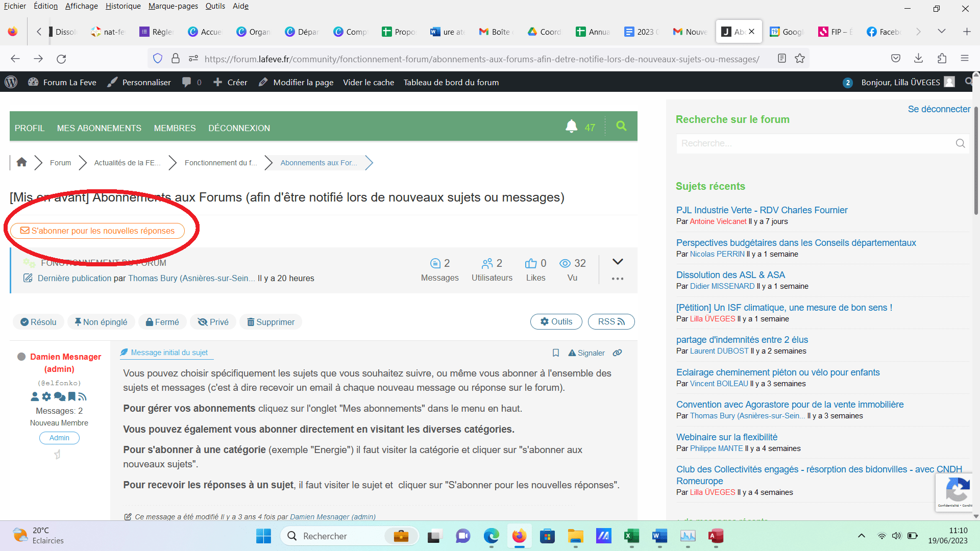Open the forum search magnifier icon

click(x=621, y=126)
